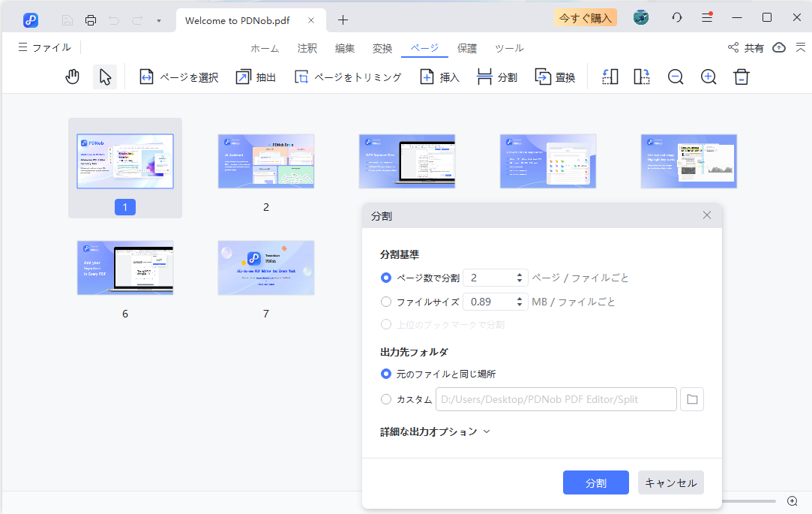Zoom in thumbnails with plus magnifier
This screenshot has height=514, width=812.
click(x=709, y=77)
